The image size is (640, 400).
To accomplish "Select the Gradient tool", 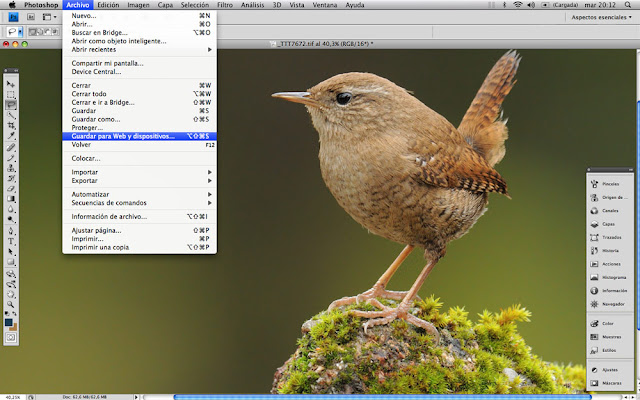I will 11,199.
